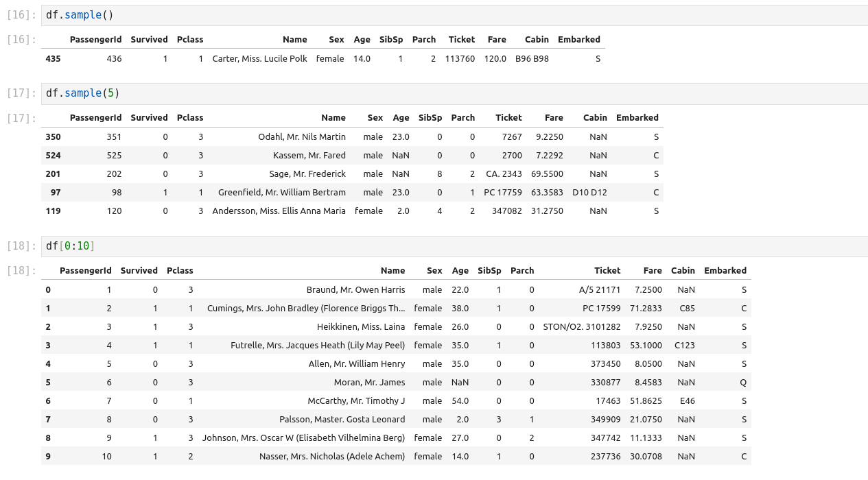Click cabin value C123
This screenshot has height=480, width=868.
684,346
